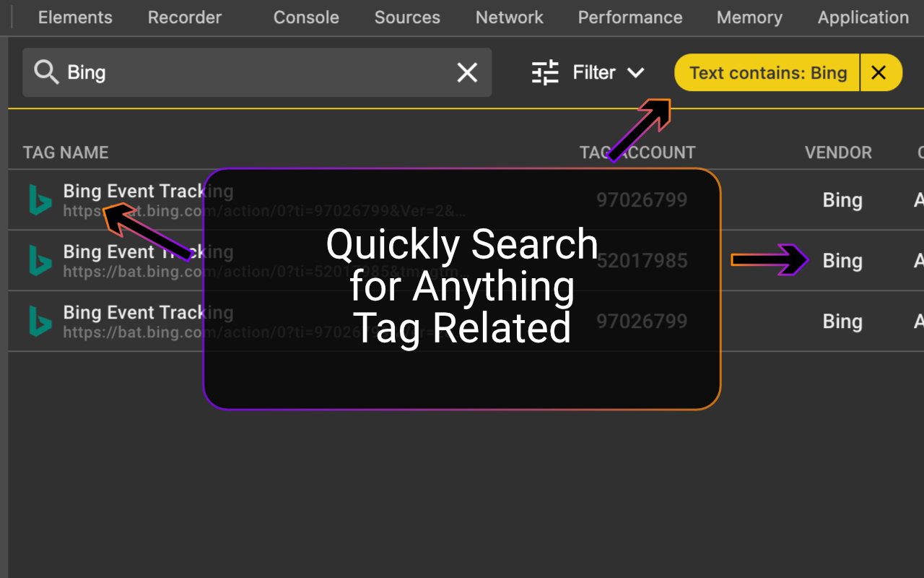Image resolution: width=924 pixels, height=578 pixels.
Task: Select the Text contains: Bing chip
Action: tap(767, 72)
